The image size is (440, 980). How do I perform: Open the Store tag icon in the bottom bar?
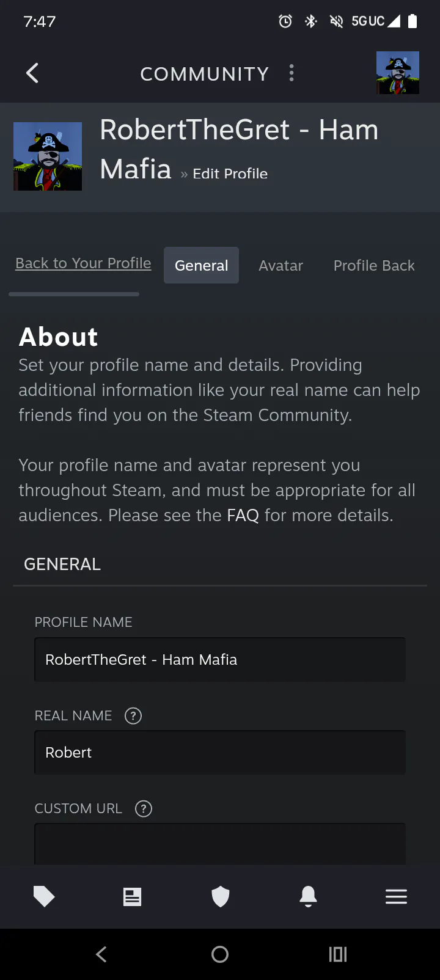(x=44, y=896)
